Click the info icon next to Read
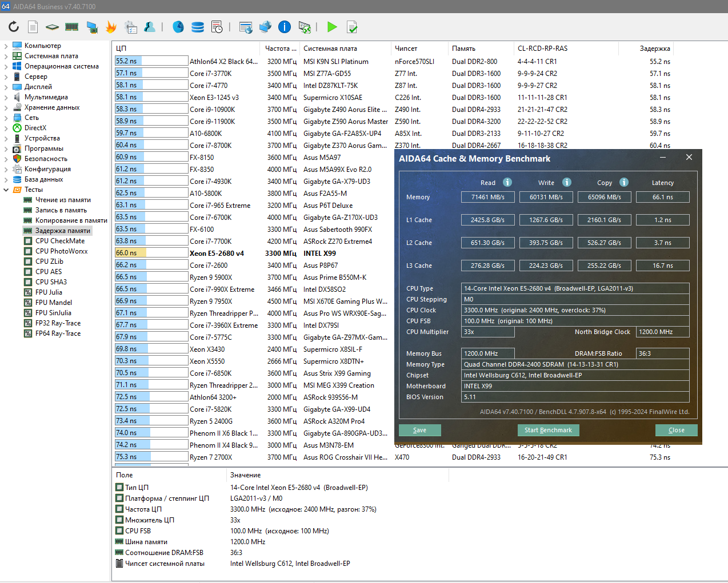 pyautogui.click(x=507, y=182)
